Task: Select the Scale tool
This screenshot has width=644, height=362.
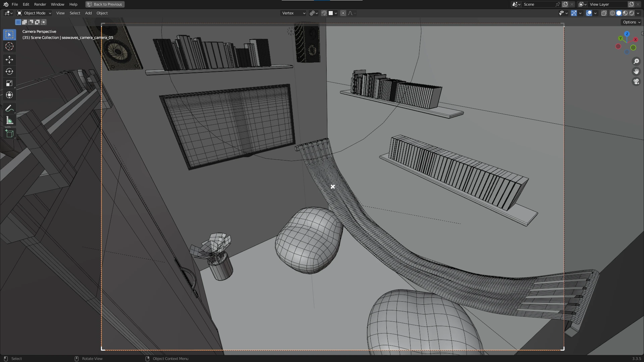Action: 9,83
